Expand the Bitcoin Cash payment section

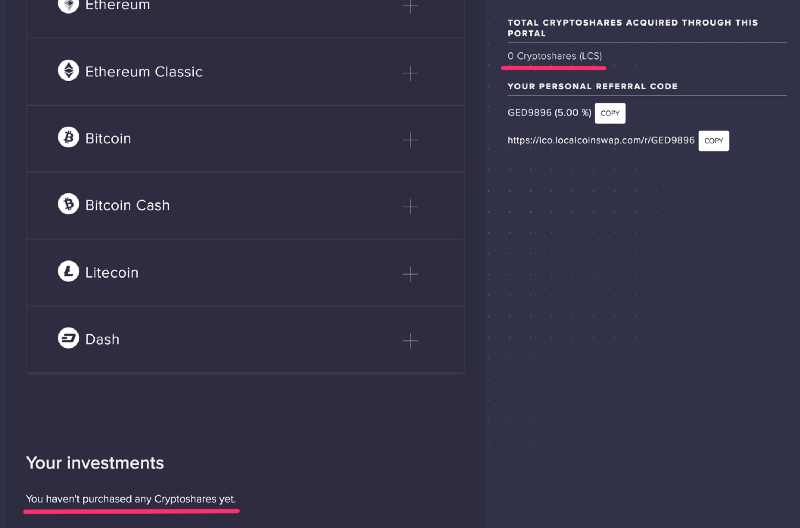pyautogui.click(x=410, y=207)
